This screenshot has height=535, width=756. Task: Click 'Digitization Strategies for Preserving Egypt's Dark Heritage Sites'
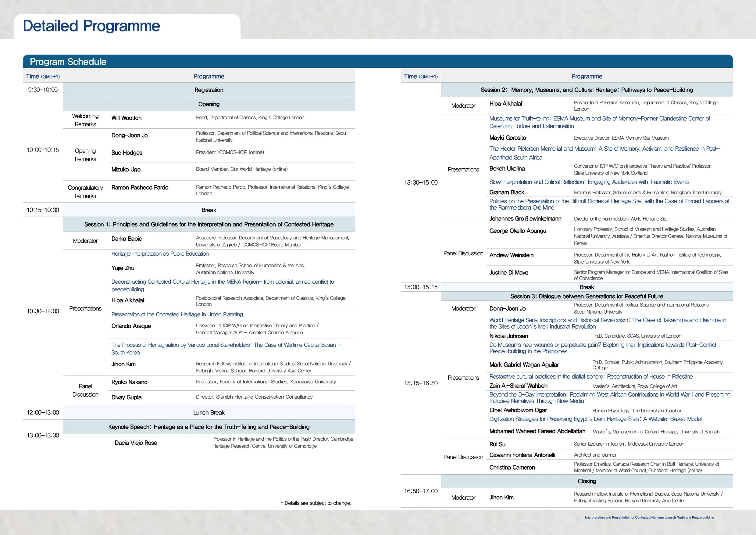click(595, 419)
